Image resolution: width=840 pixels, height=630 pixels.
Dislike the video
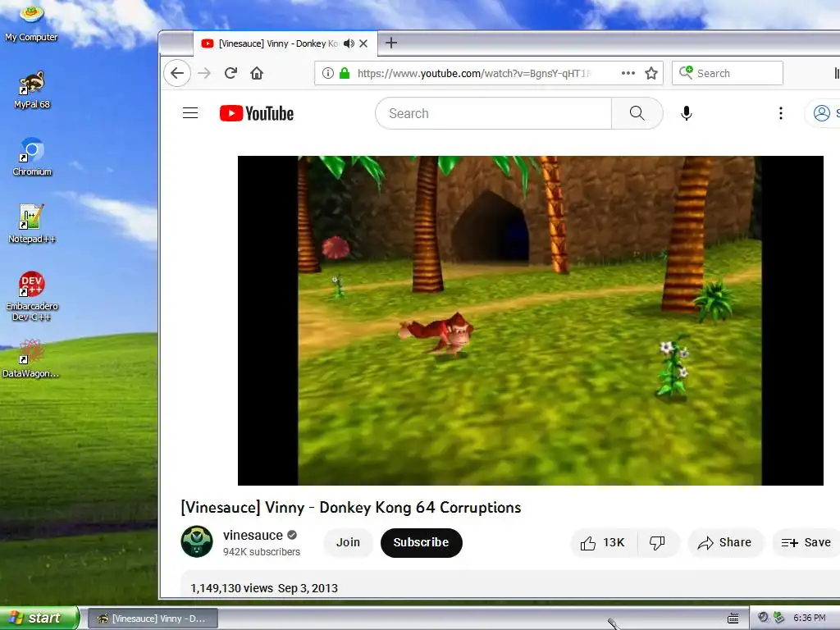(x=657, y=543)
